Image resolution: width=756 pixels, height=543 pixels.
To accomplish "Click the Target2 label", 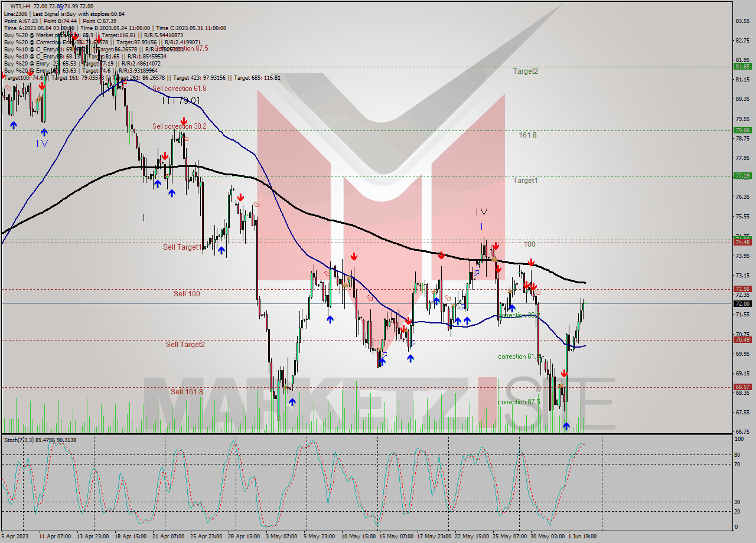I will tap(526, 71).
